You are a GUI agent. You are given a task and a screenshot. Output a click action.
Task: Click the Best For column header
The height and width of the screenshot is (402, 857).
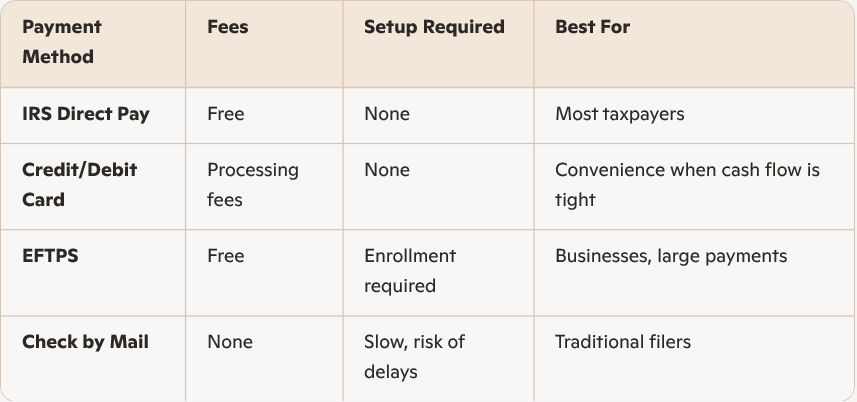(x=592, y=28)
